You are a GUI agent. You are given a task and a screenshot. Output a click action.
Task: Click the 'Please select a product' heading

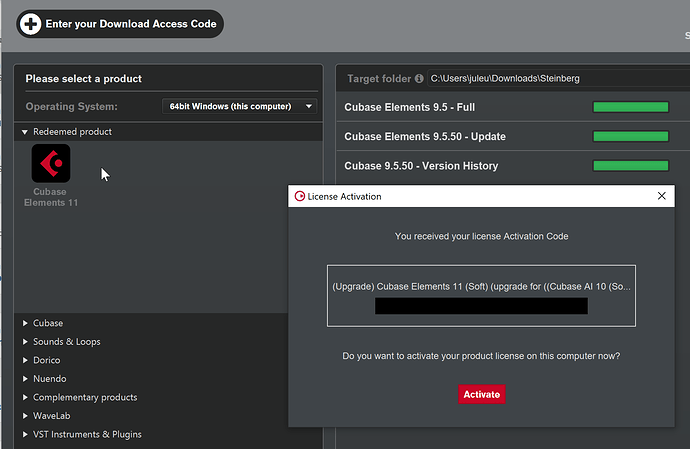click(84, 79)
